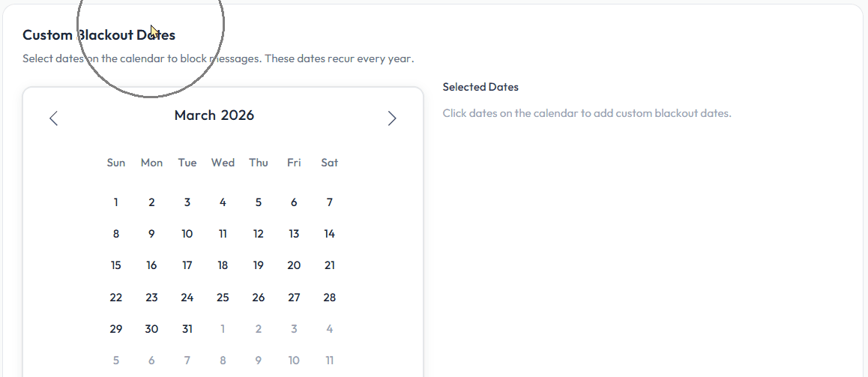Pick March 4 on the calendar
The width and height of the screenshot is (868, 377).
[223, 202]
